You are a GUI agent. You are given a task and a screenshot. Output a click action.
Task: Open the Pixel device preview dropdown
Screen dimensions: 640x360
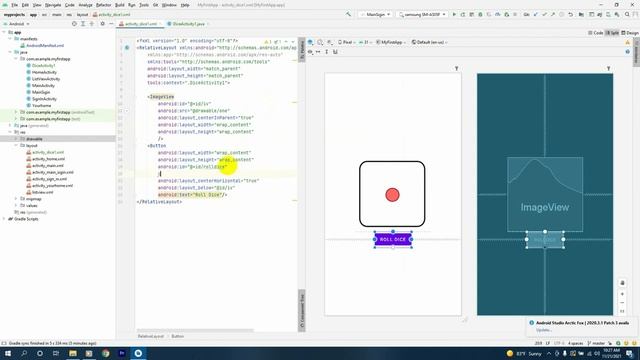pyautogui.click(x=347, y=42)
